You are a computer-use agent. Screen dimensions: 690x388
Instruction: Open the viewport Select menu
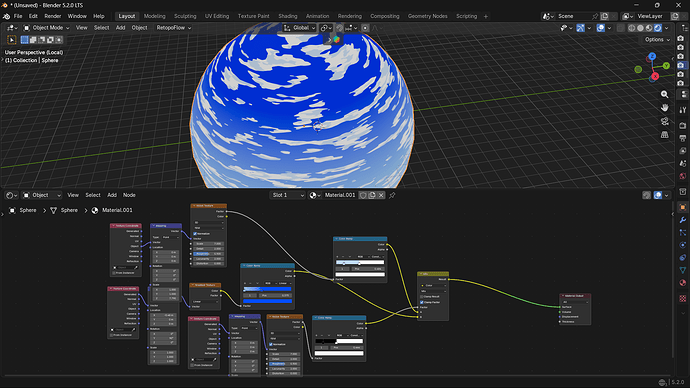pyautogui.click(x=101, y=28)
